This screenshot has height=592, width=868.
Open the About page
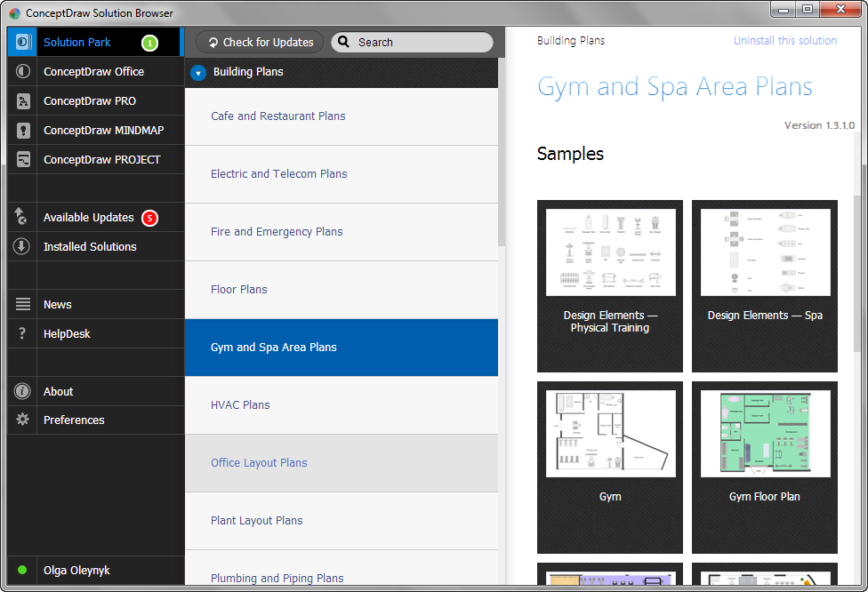96,391
